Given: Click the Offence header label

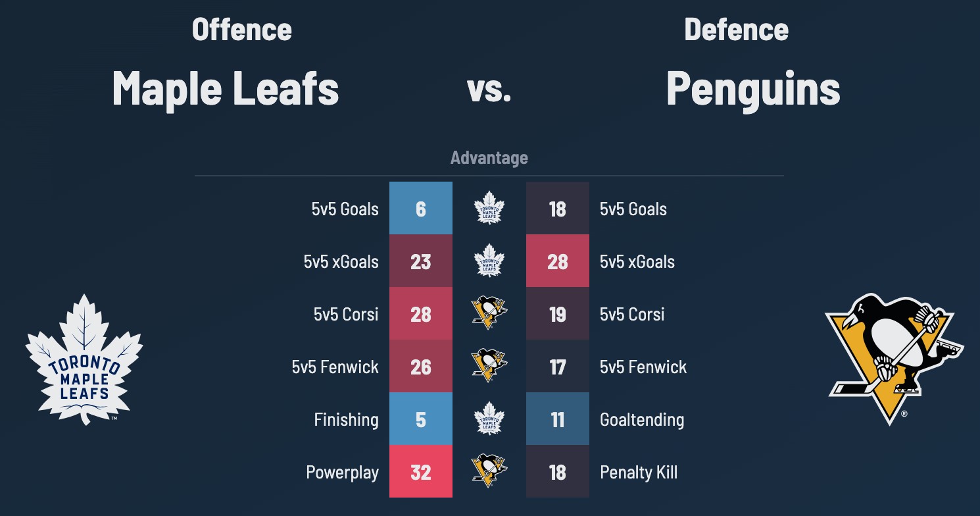Looking at the screenshot, I should point(241,30).
